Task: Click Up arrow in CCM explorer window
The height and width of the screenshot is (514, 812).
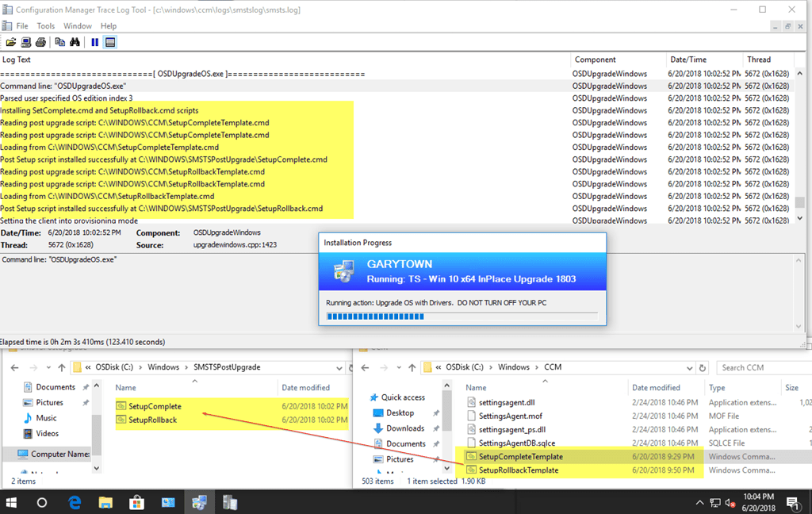Action: [412, 367]
